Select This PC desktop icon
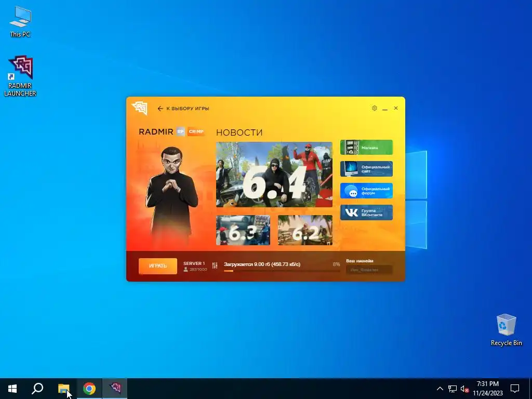 pyautogui.click(x=20, y=21)
